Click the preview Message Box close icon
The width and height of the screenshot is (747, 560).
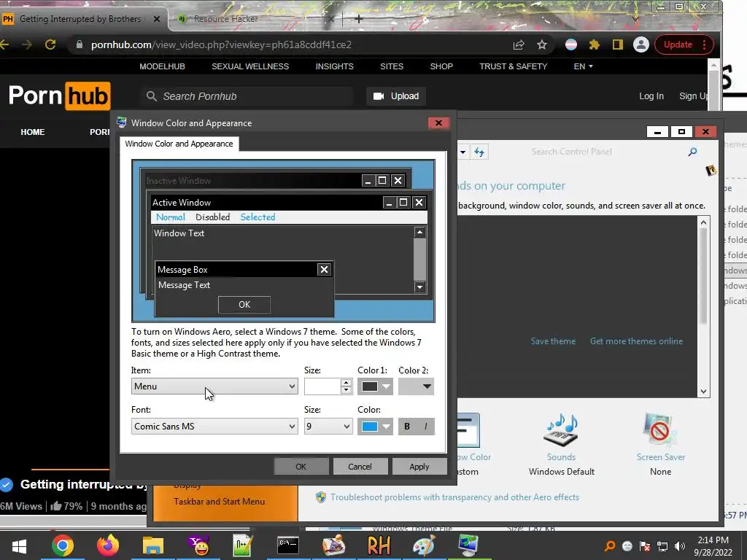pyautogui.click(x=324, y=270)
